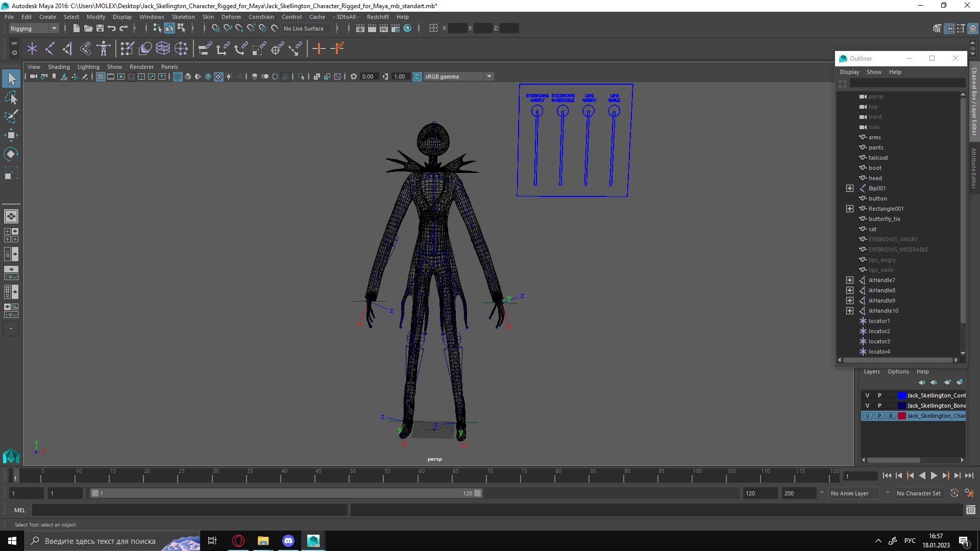Click the Create Locator shelf icon

click(x=32, y=49)
